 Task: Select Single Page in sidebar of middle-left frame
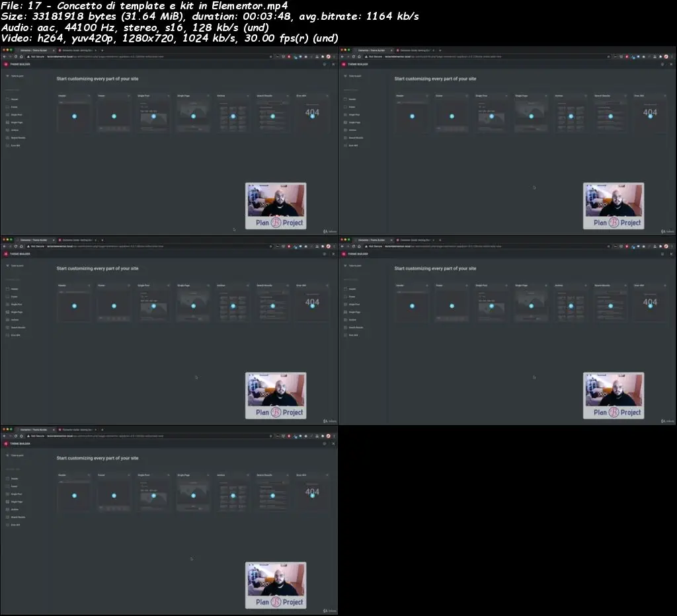pos(15,312)
